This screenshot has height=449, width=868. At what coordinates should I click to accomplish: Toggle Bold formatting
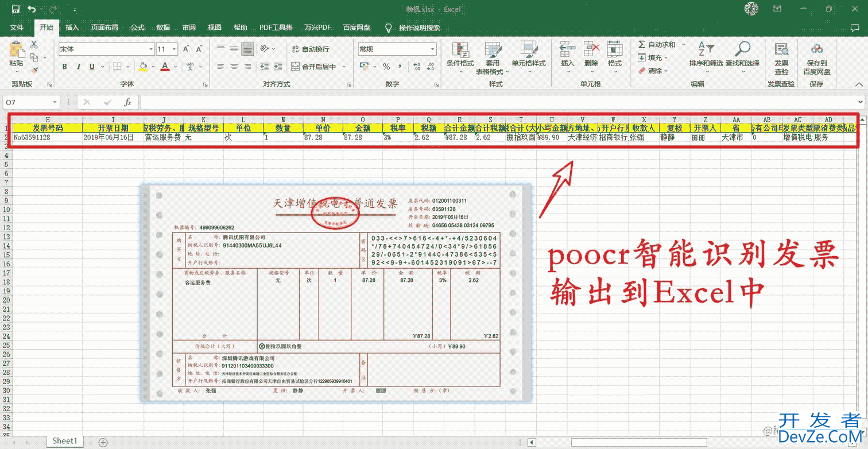click(65, 67)
